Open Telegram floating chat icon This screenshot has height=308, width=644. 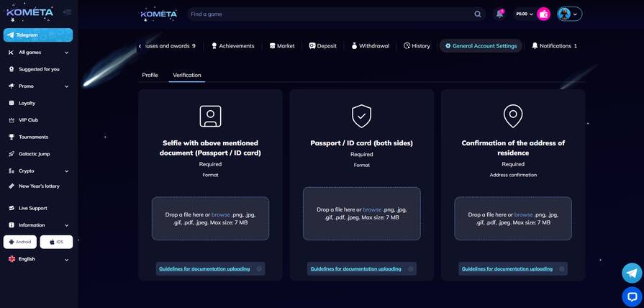(x=632, y=273)
